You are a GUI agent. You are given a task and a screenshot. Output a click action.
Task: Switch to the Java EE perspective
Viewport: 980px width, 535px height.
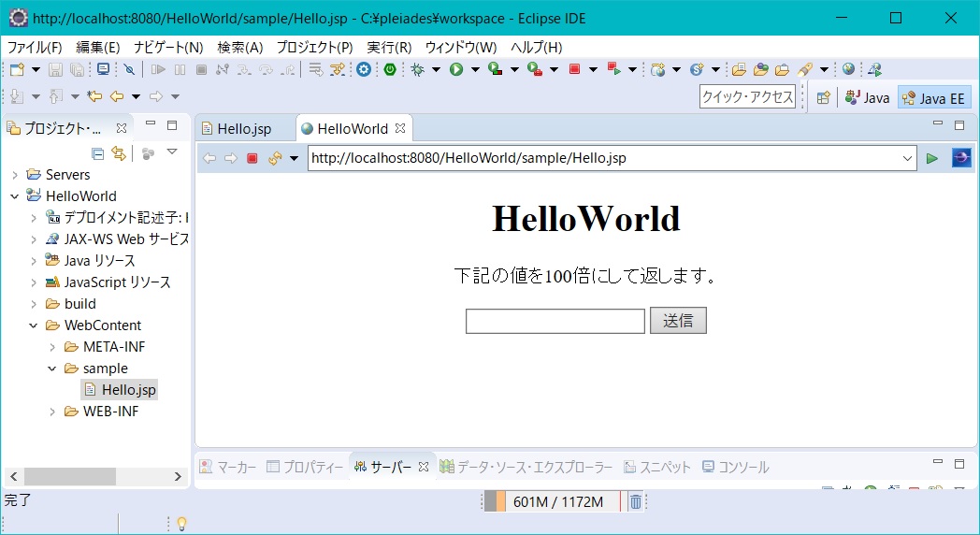pyautogui.click(x=934, y=97)
